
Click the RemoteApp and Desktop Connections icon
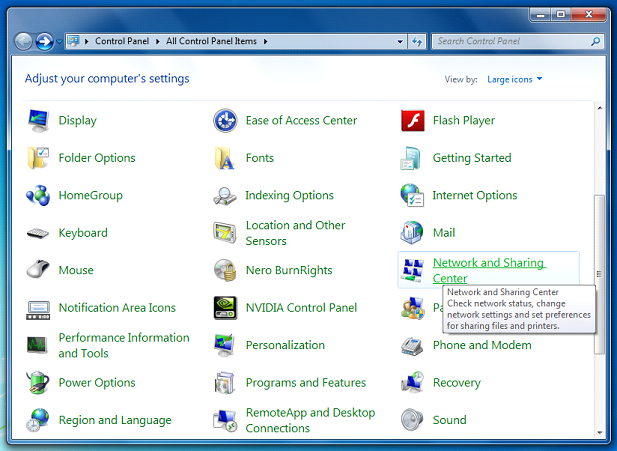click(225, 420)
